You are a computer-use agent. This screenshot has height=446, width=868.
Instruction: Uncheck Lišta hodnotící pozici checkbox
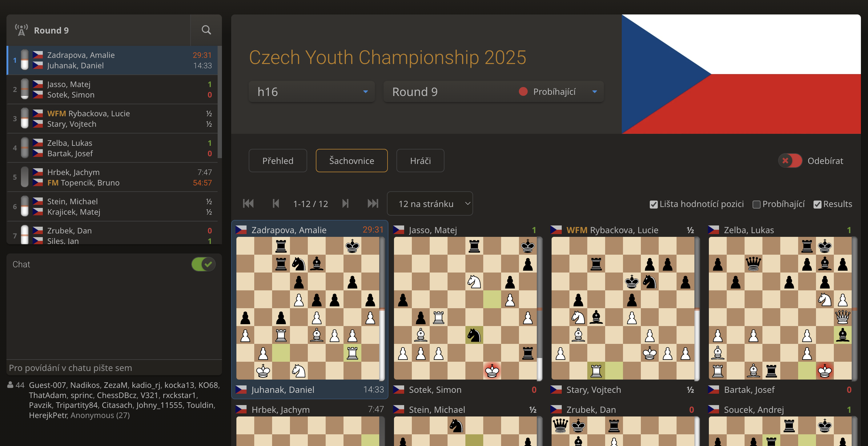pyautogui.click(x=653, y=204)
